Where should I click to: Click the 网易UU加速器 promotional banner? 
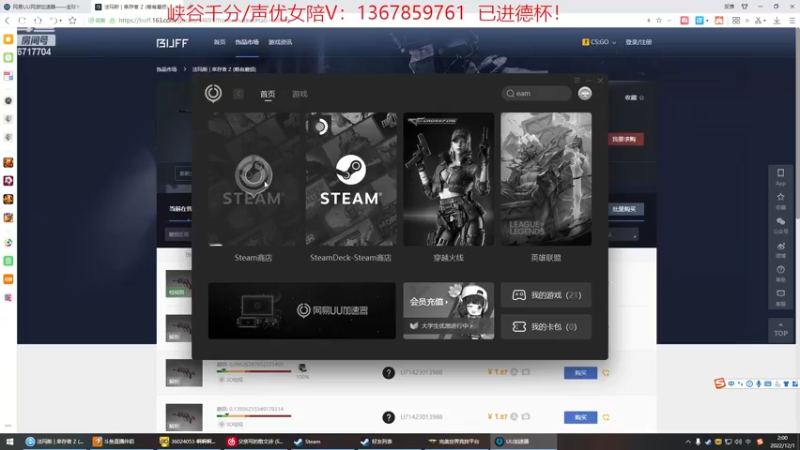302,311
